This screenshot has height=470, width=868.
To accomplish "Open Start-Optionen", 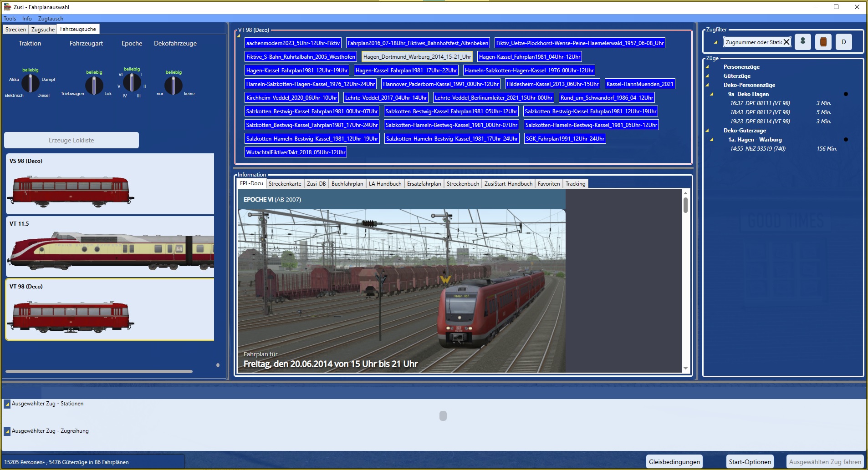I will coord(750,462).
